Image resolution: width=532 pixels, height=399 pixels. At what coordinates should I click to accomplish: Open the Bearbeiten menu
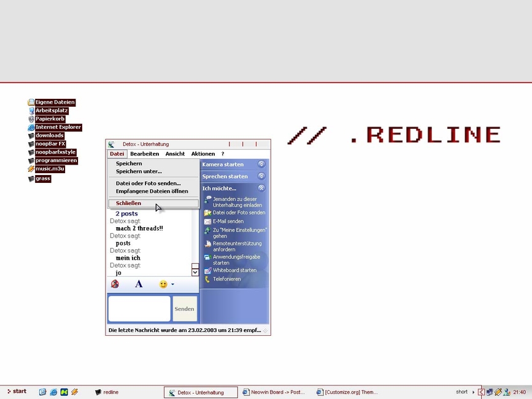[x=145, y=153]
